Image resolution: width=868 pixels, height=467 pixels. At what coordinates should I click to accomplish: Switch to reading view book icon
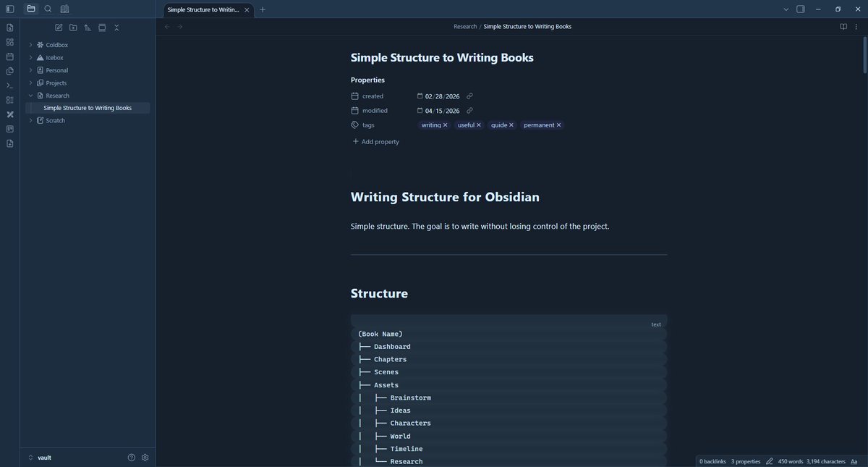(x=843, y=27)
